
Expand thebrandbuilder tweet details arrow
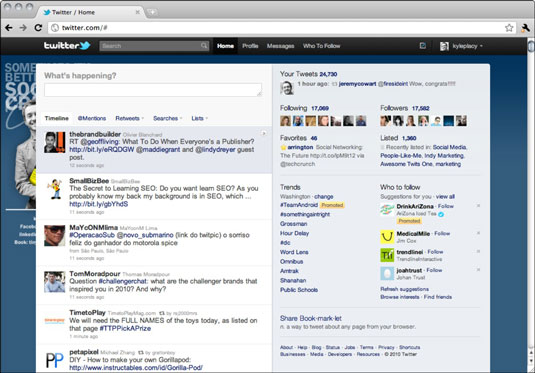click(263, 133)
